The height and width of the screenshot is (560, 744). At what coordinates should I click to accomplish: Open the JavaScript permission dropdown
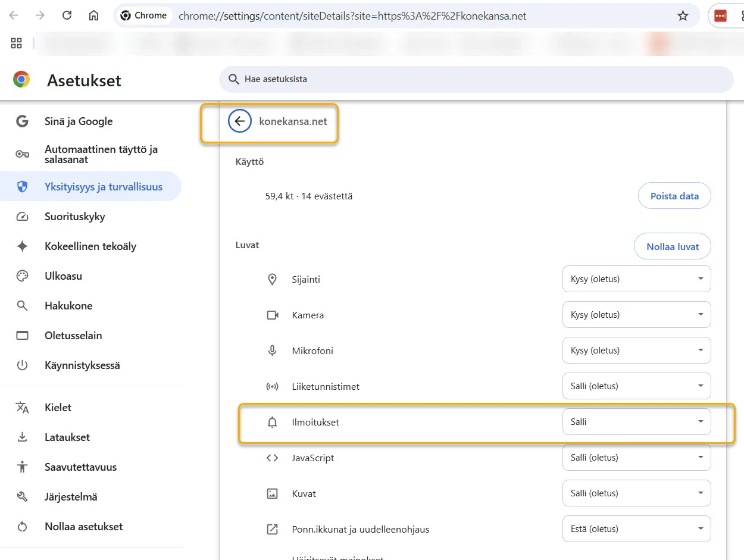pos(636,458)
